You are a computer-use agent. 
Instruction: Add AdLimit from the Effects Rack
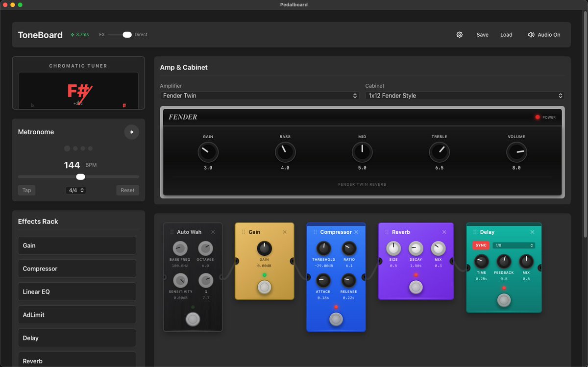(77, 315)
